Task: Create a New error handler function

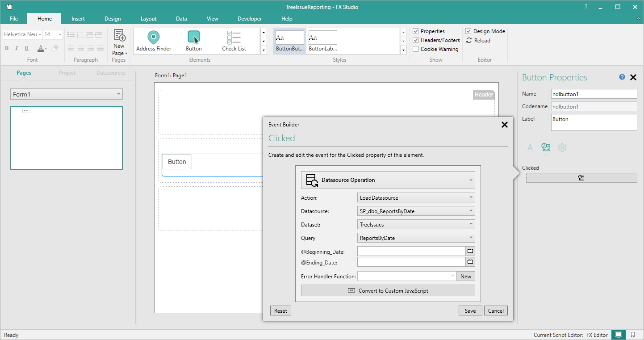Action: click(466, 276)
